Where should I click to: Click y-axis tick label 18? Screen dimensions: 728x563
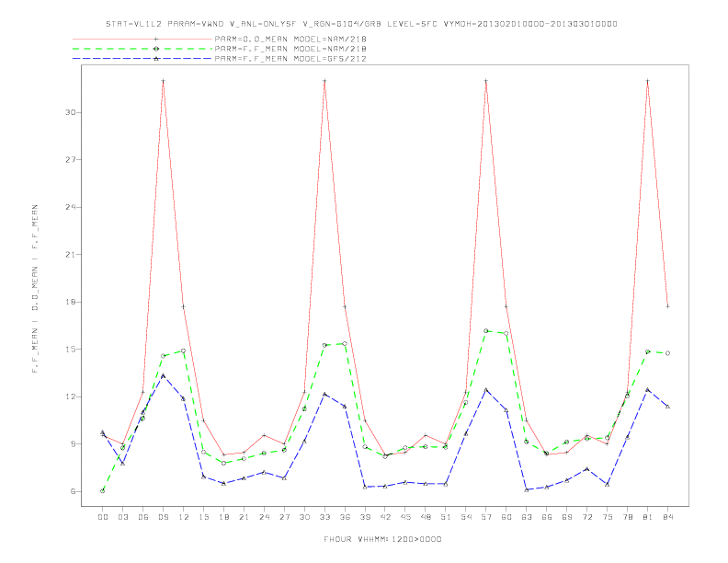coord(71,302)
